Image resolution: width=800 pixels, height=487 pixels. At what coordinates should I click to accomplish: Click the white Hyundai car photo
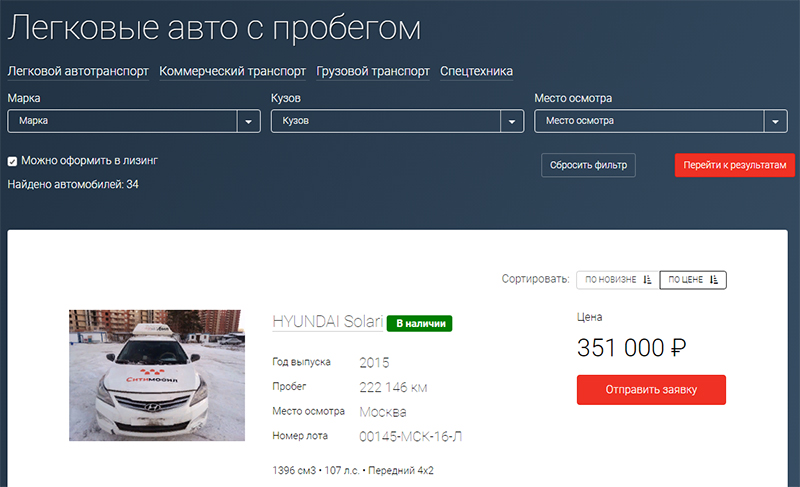tap(156, 375)
